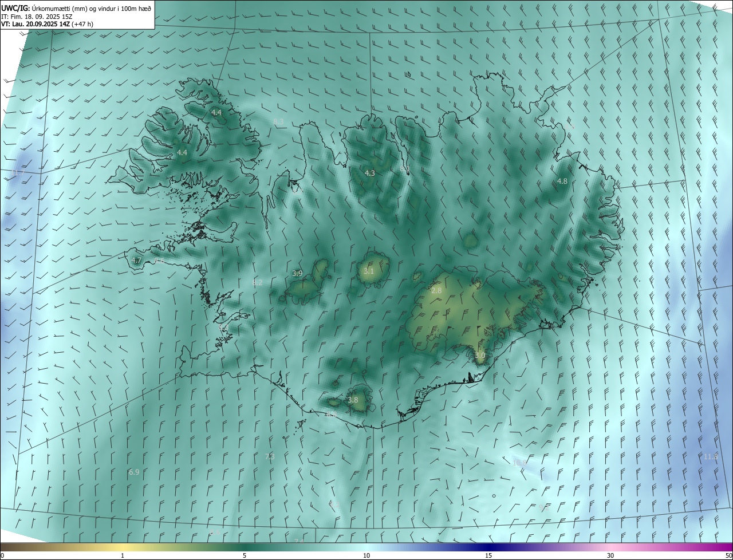Click the 50 tick on the color scale
The image size is (733, 560).
click(x=728, y=555)
